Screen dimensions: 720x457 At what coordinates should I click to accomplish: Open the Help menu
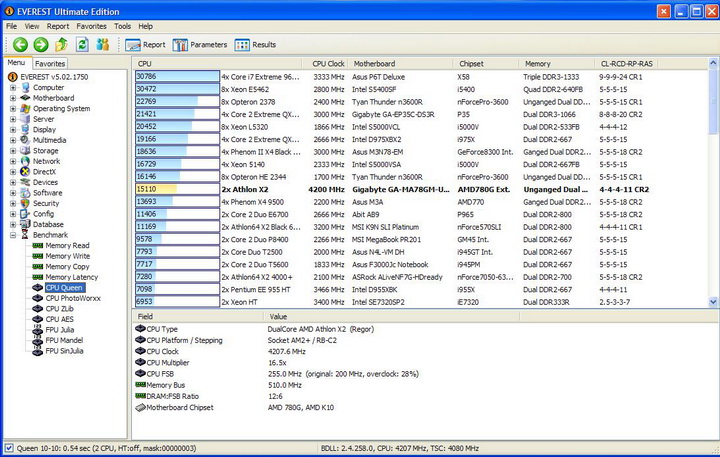point(146,26)
